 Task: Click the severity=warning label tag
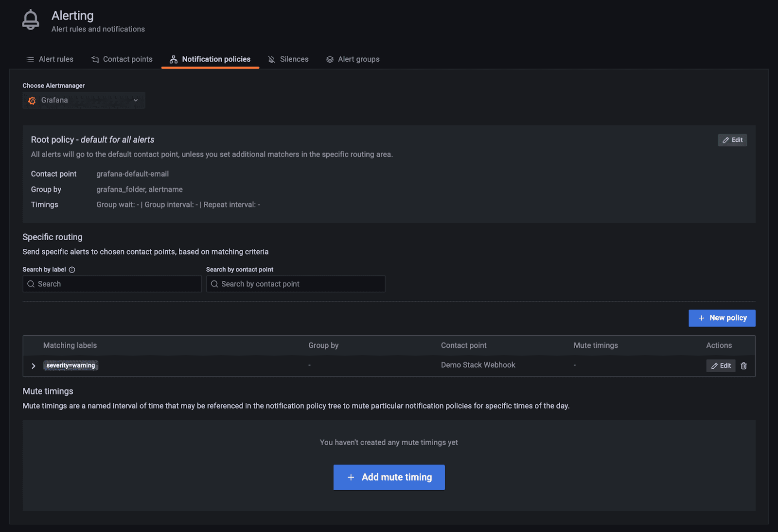71,365
